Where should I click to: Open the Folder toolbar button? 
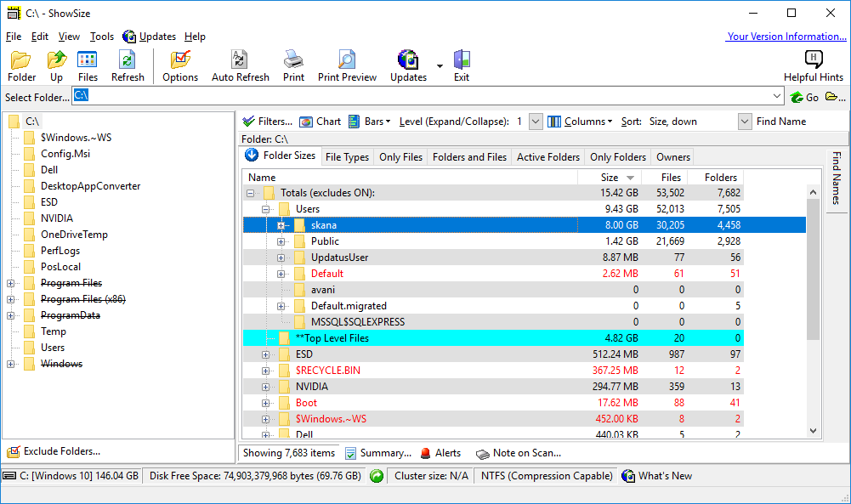click(x=21, y=66)
